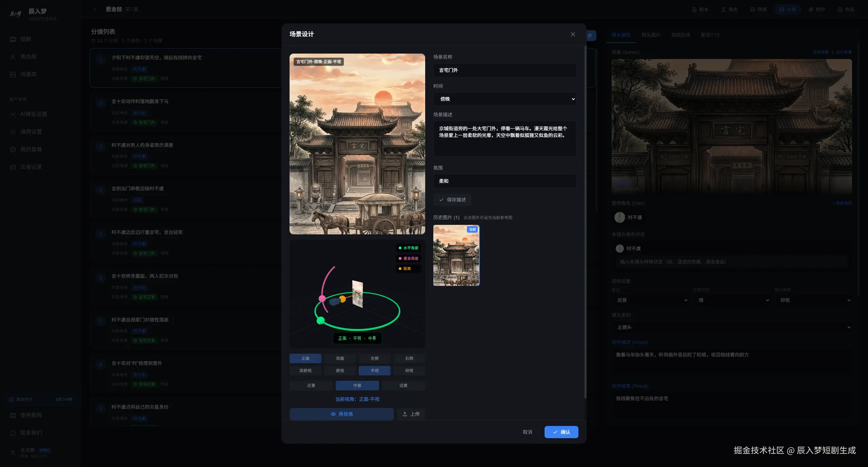
Task: Click the user avatar icon beside 未设置
Action: click(13, 453)
